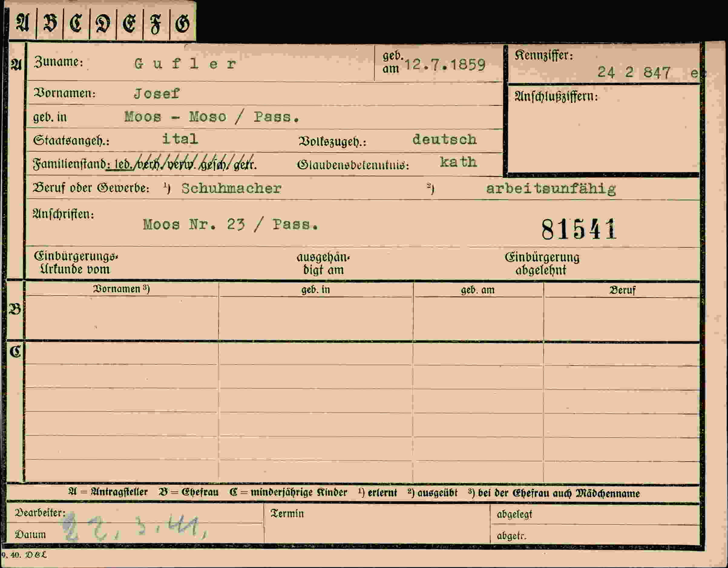Click the religion value 'kath'

pos(458,162)
